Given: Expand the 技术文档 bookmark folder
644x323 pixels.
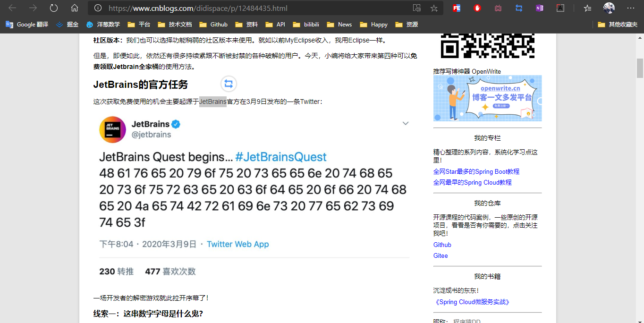Looking at the screenshot, I should click(175, 25).
